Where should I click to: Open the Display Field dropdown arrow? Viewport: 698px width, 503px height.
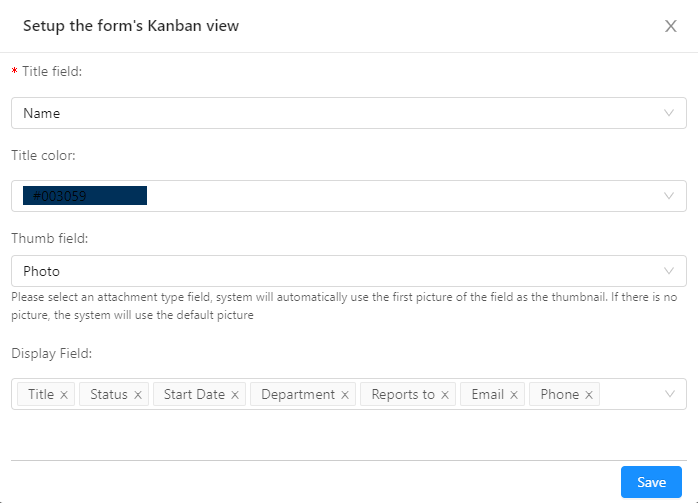(x=670, y=394)
